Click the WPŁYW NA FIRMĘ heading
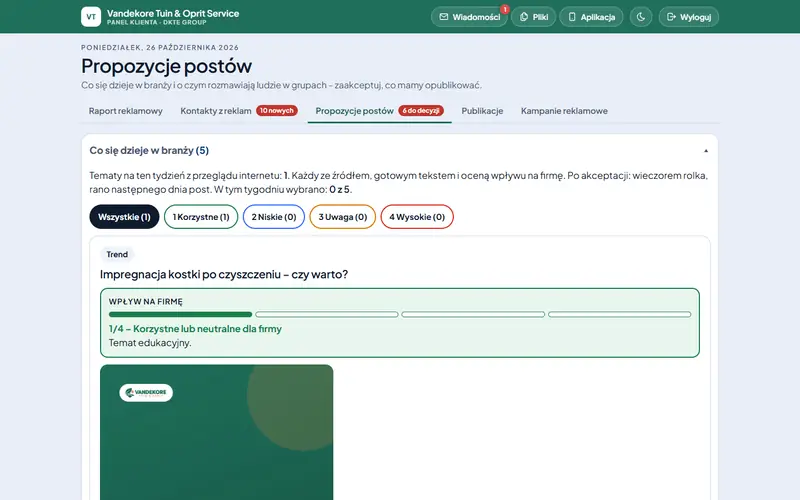 [x=145, y=302]
